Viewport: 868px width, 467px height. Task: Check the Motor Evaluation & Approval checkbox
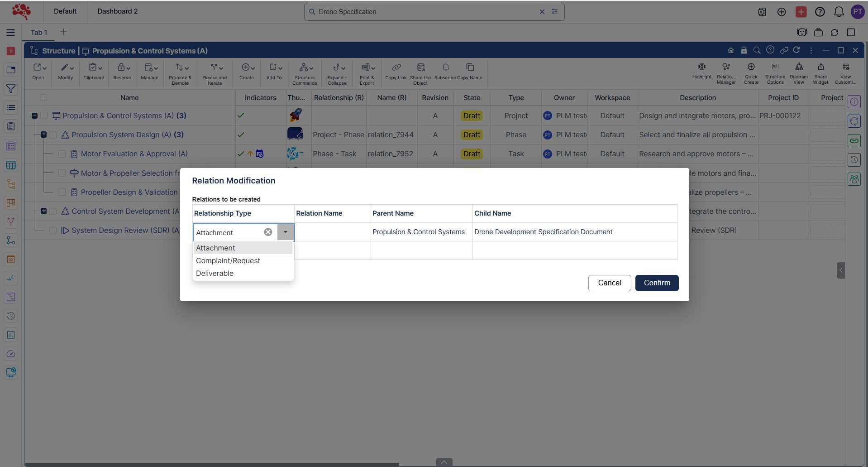[62, 154]
